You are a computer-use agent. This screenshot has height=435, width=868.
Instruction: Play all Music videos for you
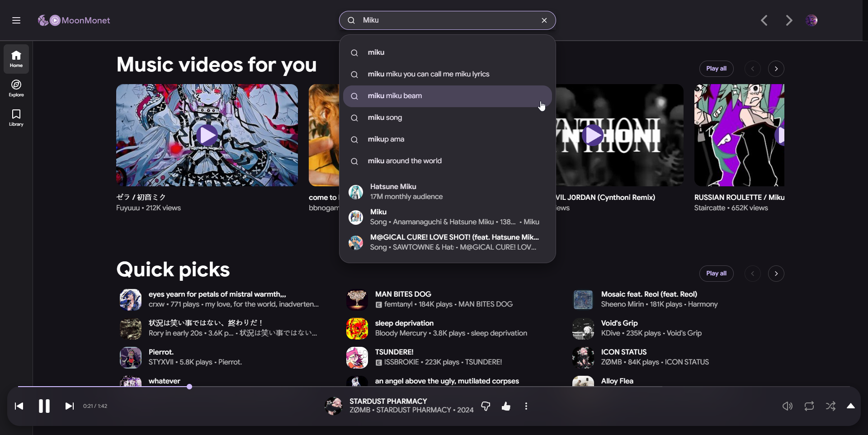tap(717, 69)
